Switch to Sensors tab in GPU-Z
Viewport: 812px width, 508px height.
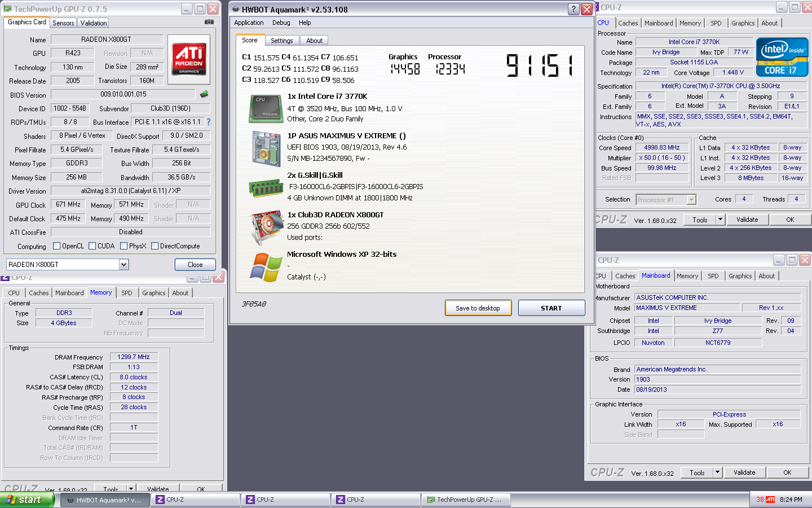63,23
